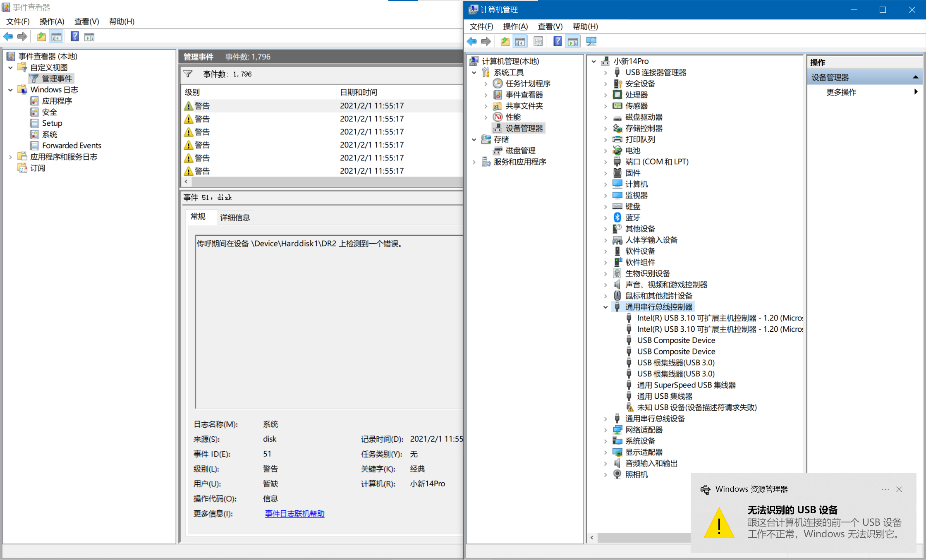Viewport: 926px width, 560px height.
Task: Collapse the 通用串行总线控制器 node
Action: coord(605,307)
